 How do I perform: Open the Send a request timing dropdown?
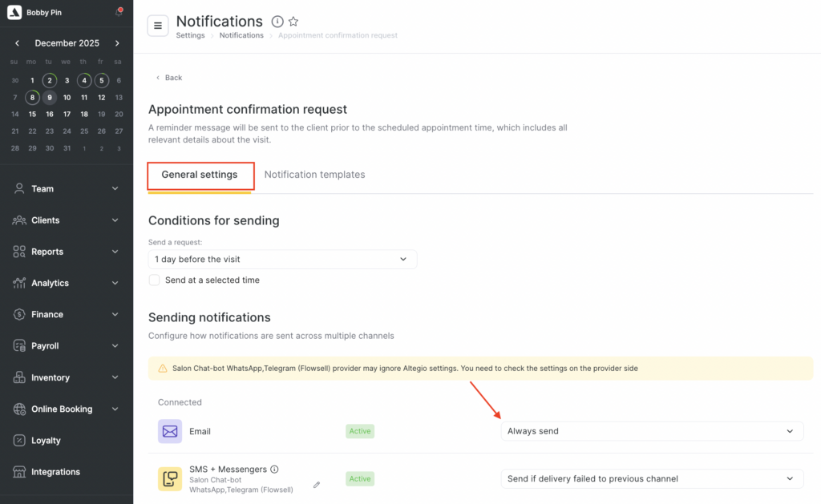coord(282,260)
